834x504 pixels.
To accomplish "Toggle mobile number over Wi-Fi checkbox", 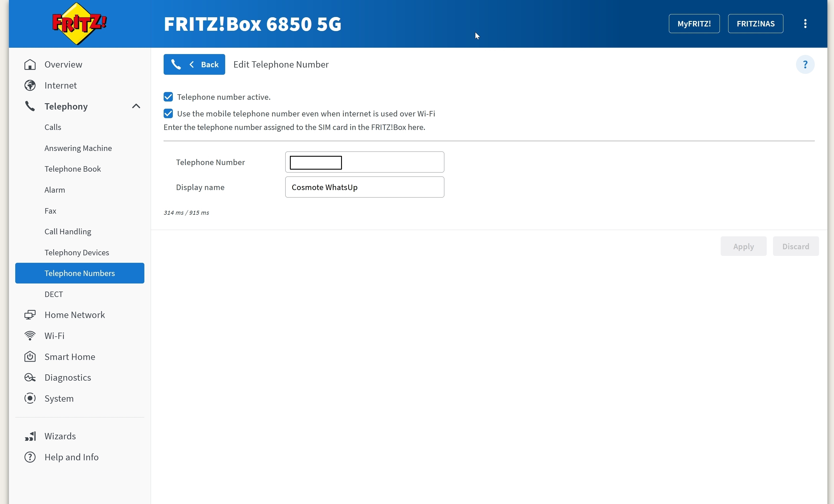I will click(168, 113).
